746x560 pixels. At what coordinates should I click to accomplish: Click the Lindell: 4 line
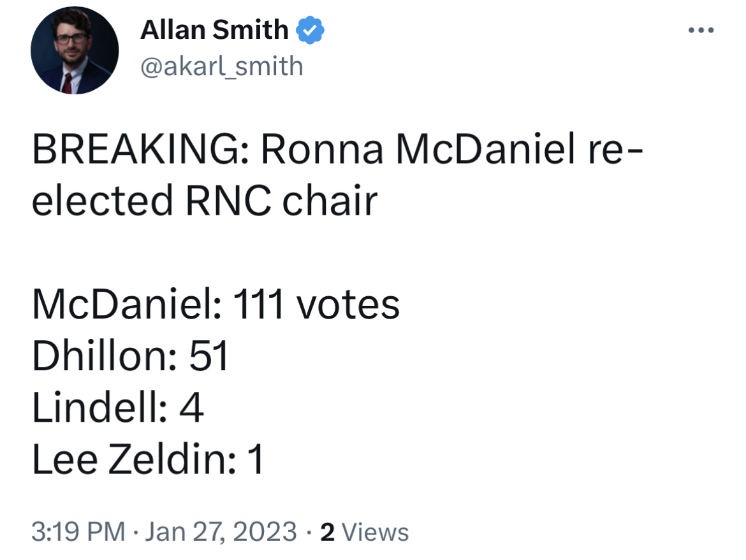click(x=117, y=407)
